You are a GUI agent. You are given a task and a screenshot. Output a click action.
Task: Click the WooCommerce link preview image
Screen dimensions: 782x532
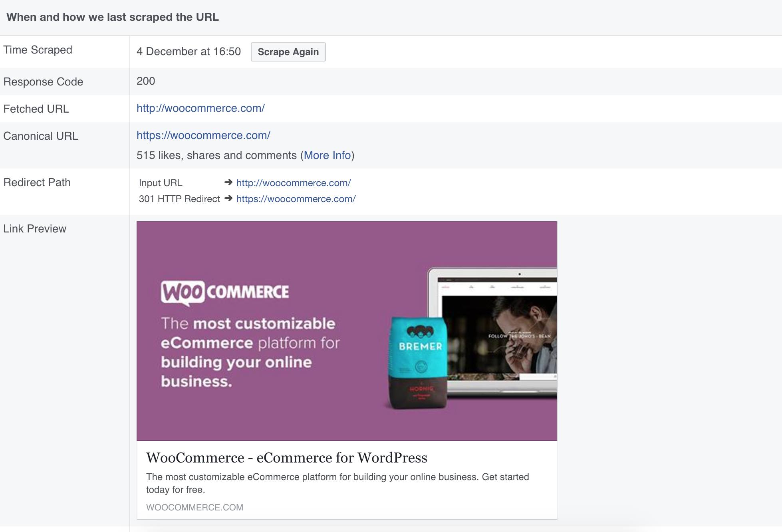pyautogui.click(x=347, y=331)
